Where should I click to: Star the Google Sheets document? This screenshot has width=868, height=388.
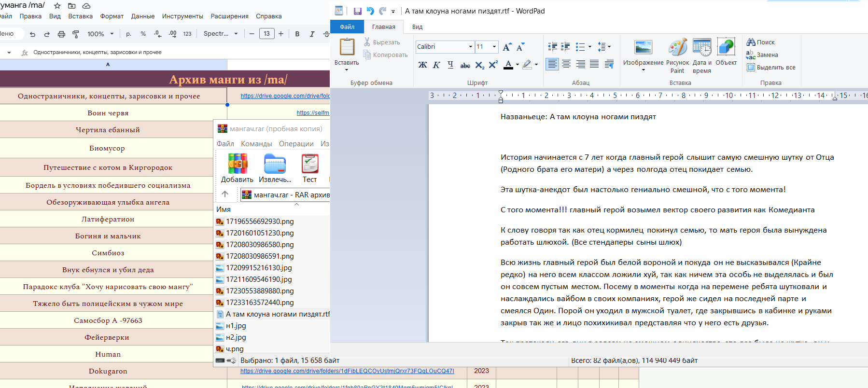(57, 6)
